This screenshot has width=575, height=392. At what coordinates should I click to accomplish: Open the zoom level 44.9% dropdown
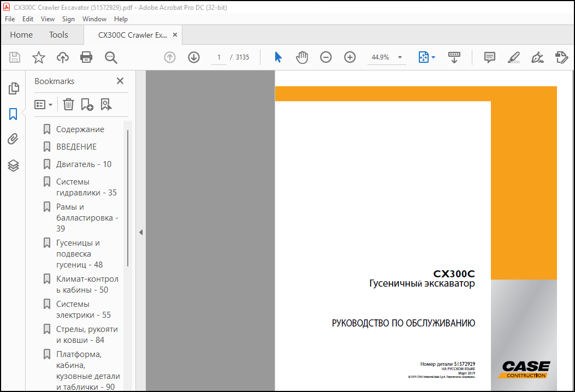coord(400,57)
